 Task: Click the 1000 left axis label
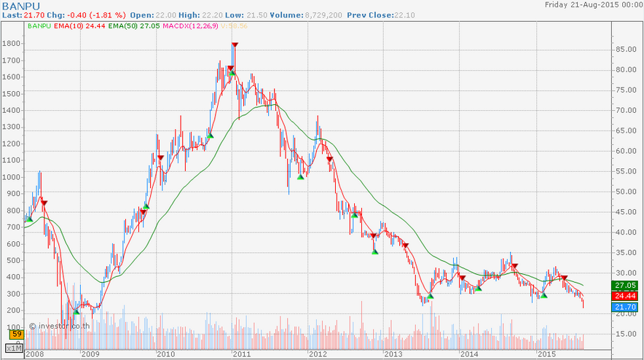tap(10, 177)
